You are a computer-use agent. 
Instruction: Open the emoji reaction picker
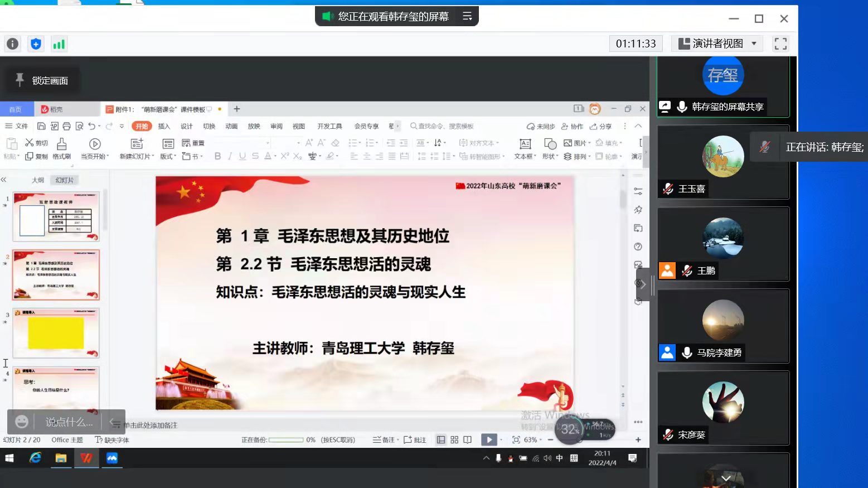click(x=22, y=422)
